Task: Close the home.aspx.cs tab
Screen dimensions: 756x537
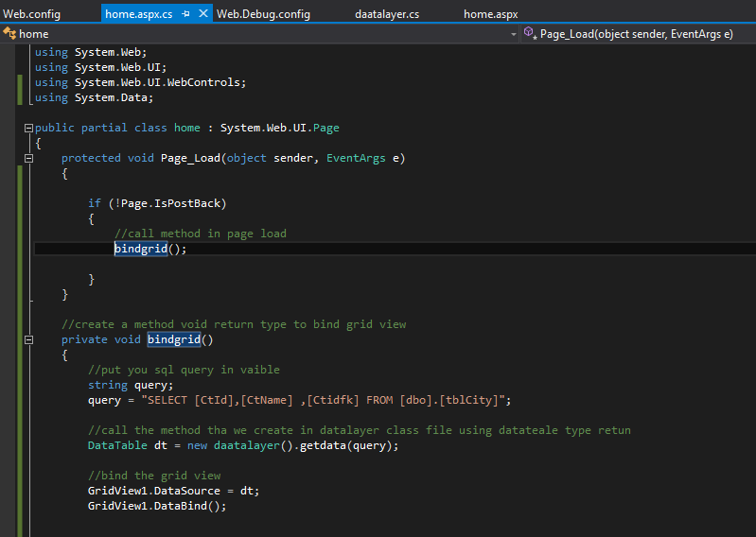Action: click(203, 14)
